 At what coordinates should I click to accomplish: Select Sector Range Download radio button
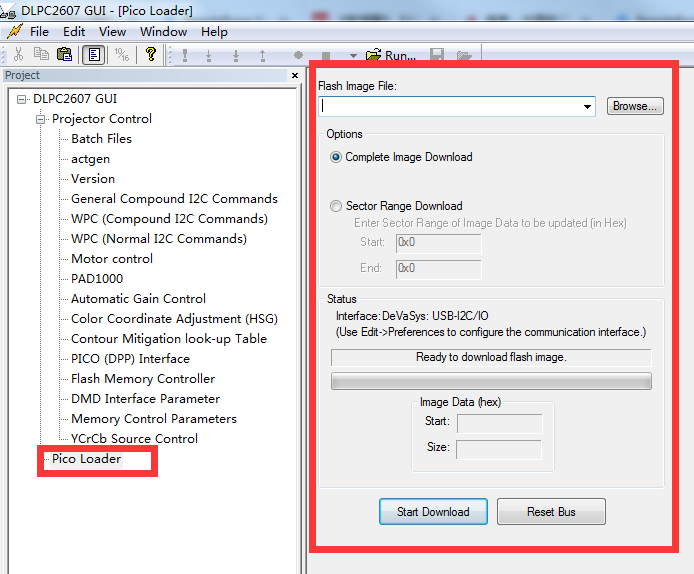point(336,206)
